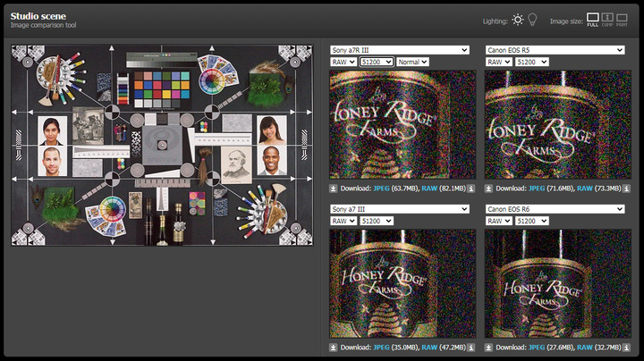Download the Canon EOS R5 RAW (73.3MB)
The image size is (644, 361).
[584, 189]
